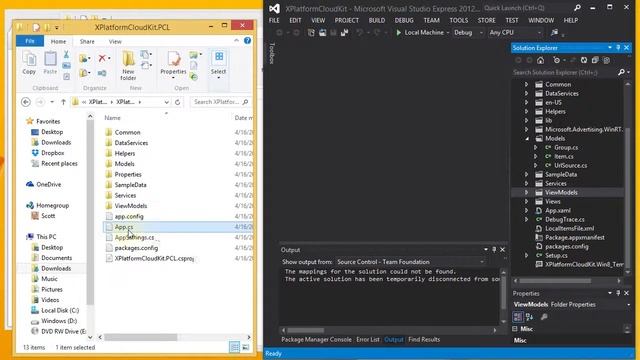Click the Property Pages wrench icon
640x360 pixels.
[544, 317]
